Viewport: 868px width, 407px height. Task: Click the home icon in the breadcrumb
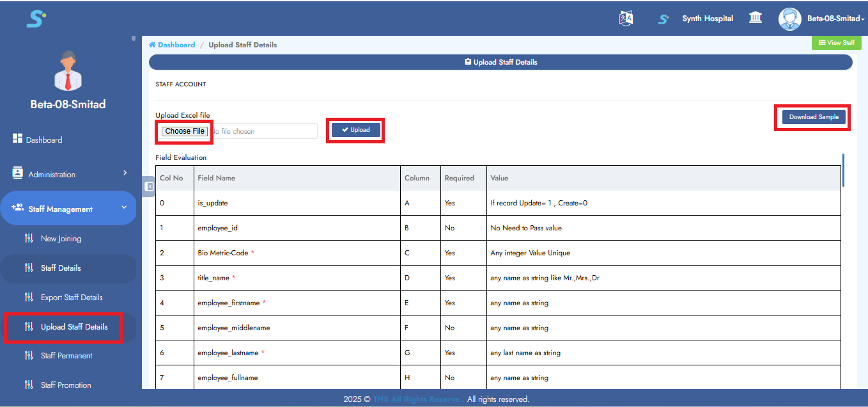tap(153, 45)
